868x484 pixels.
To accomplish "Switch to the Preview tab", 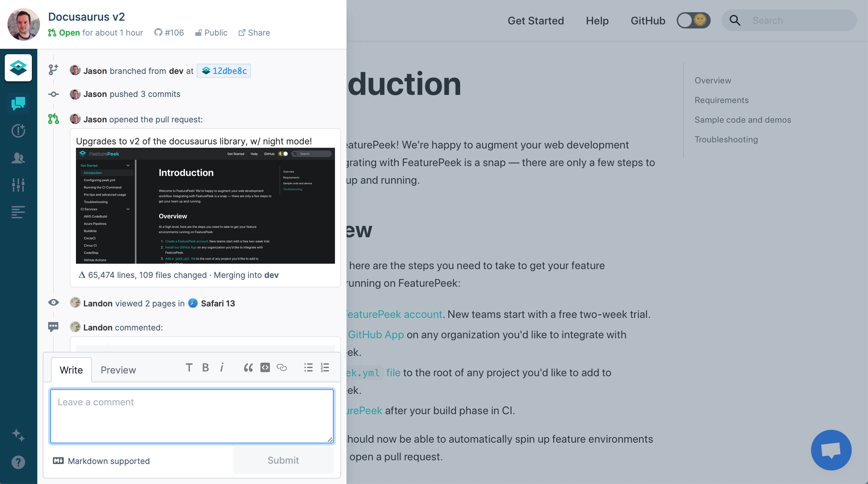I will (x=118, y=370).
